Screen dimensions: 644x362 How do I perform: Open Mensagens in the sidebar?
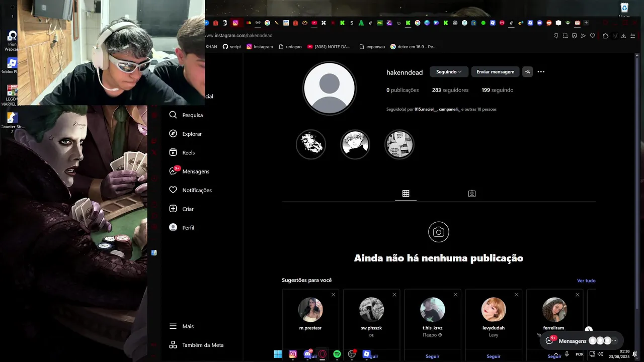click(189, 171)
